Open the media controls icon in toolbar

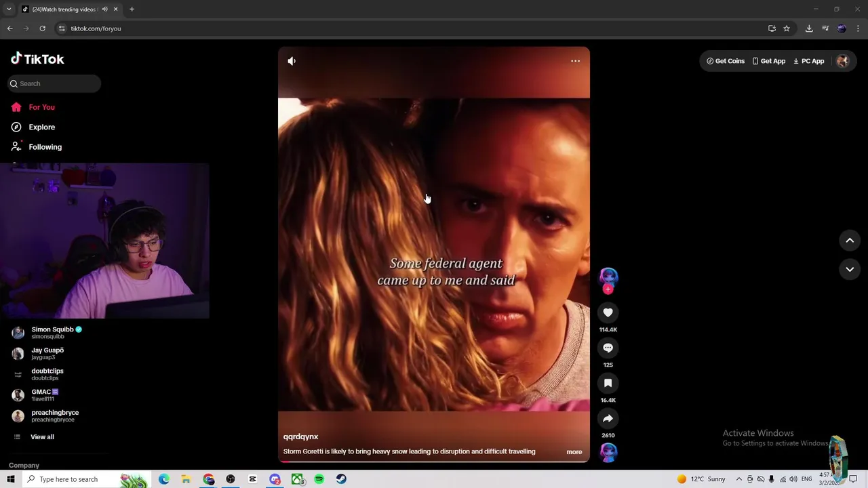[x=825, y=28]
